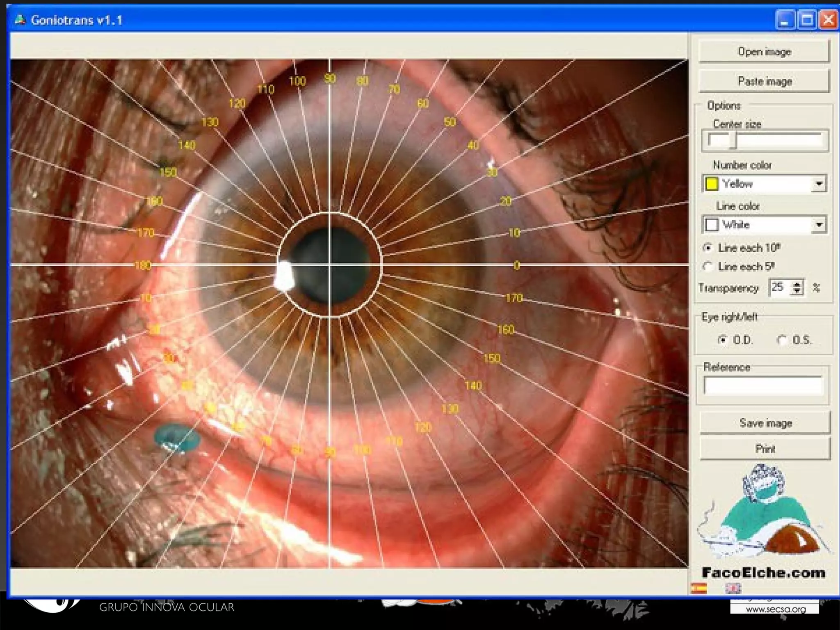Screen dimensions: 840x630
Task: Switch language using the Spanish flag icon
Action: click(x=699, y=588)
